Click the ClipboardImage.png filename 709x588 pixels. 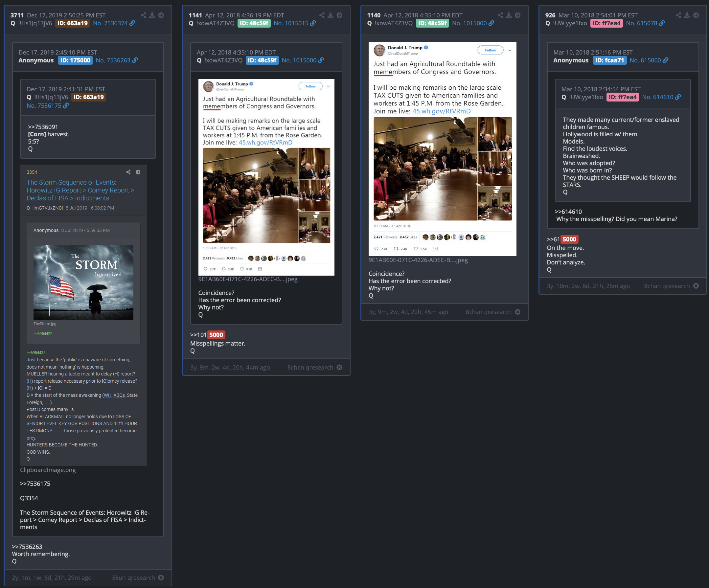[x=48, y=470]
